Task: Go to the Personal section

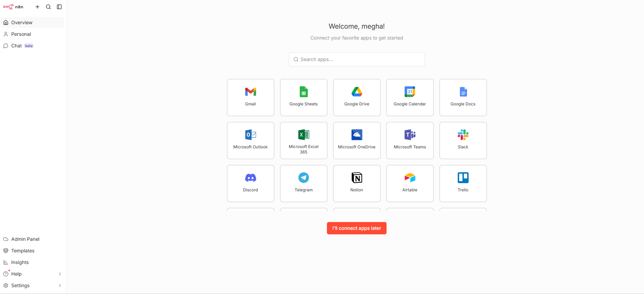Action: (x=21, y=34)
